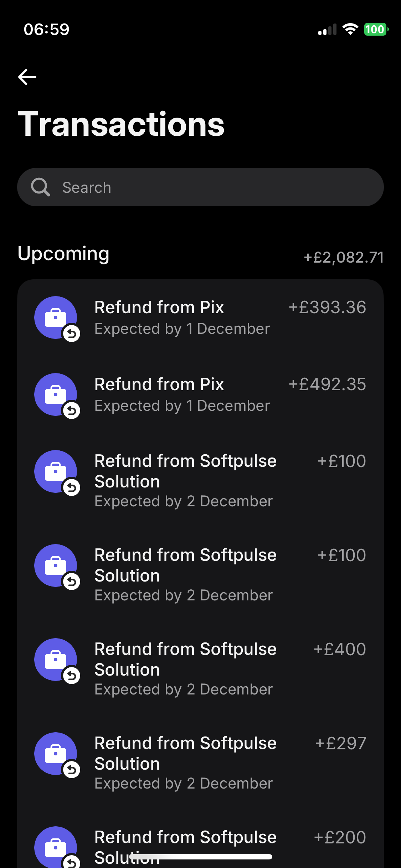401x868 pixels.
Task: Tap the Wi-Fi status icon
Action: pos(350,29)
